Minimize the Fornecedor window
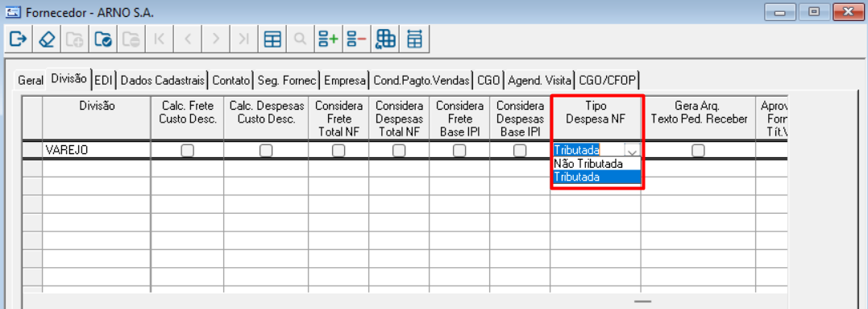The height and width of the screenshot is (309, 868). [780, 11]
